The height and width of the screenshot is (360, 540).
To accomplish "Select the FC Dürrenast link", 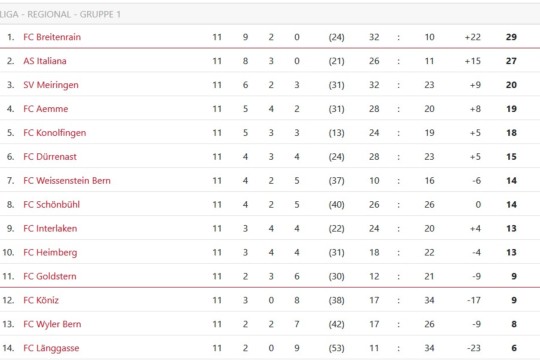I will point(50,157).
